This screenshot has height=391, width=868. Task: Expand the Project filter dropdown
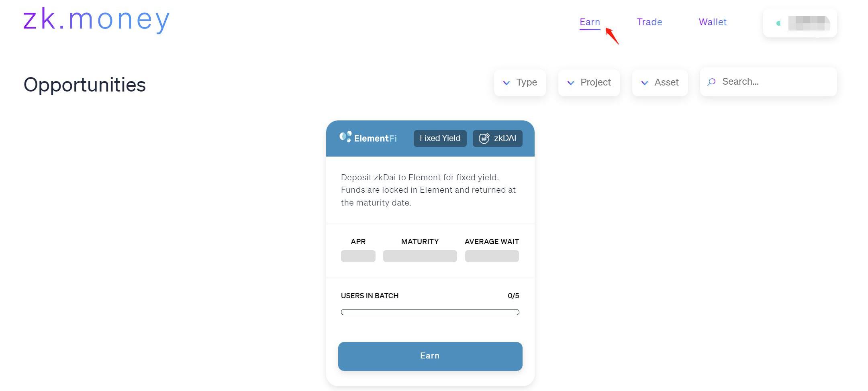click(589, 83)
